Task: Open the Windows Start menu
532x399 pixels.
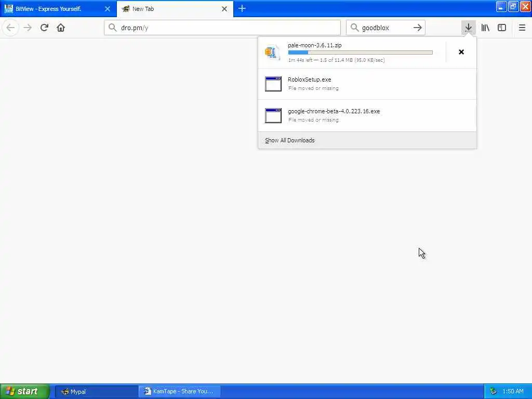Action: coord(25,391)
